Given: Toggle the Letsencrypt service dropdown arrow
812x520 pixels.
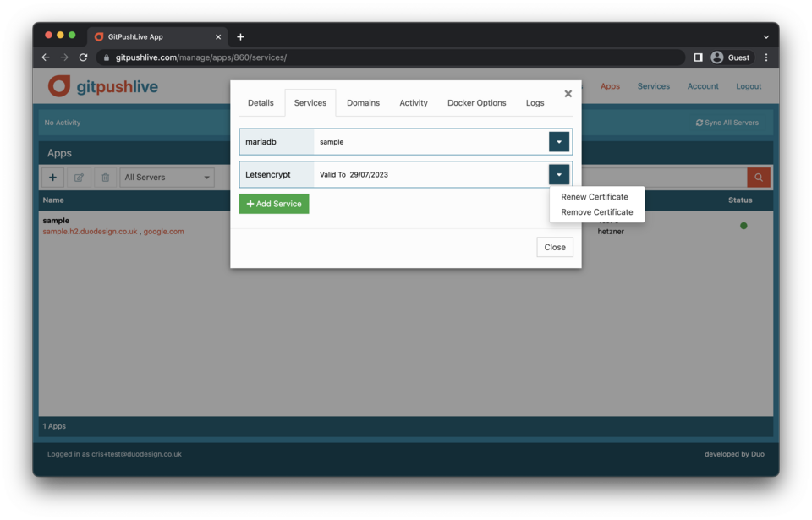Looking at the screenshot, I should pos(559,174).
